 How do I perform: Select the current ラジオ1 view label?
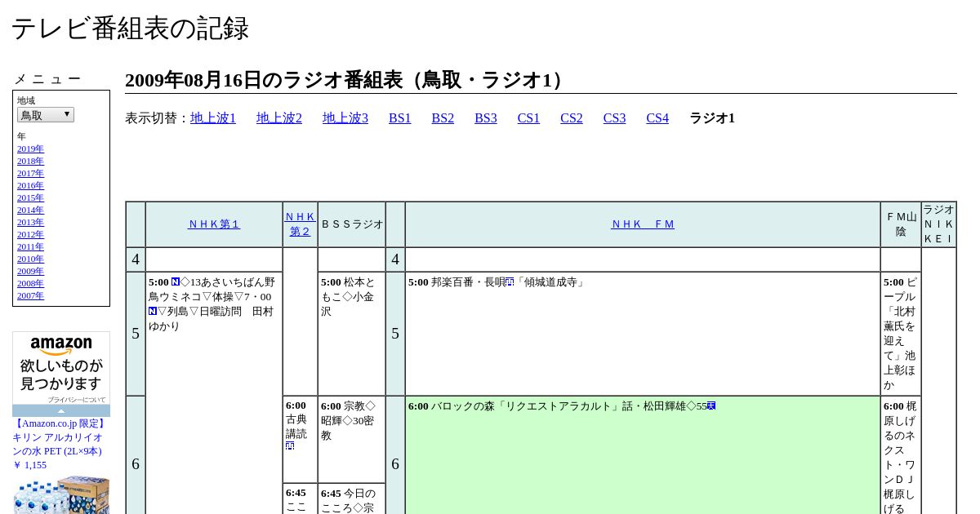tap(712, 118)
